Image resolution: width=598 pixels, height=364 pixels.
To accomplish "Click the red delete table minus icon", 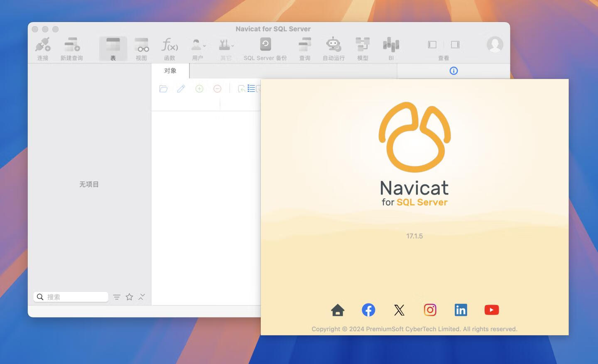I will 217,89.
